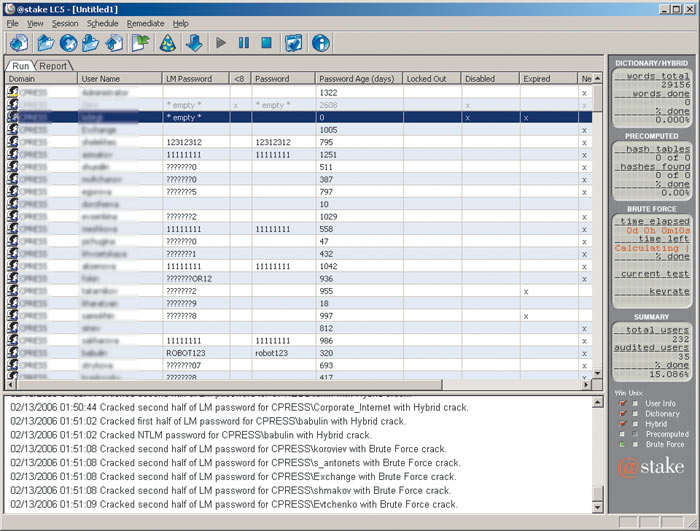Start the audit with the Play icon
This screenshot has width=700, height=531.
point(221,43)
